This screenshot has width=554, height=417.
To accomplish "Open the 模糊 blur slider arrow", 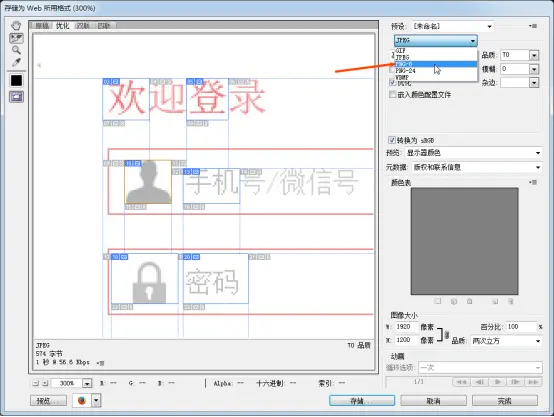I will pyautogui.click(x=534, y=69).
